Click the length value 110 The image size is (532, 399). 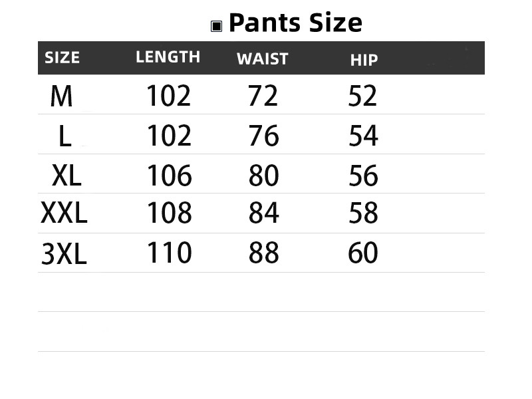pyautogui.click(x=169, y=253)
